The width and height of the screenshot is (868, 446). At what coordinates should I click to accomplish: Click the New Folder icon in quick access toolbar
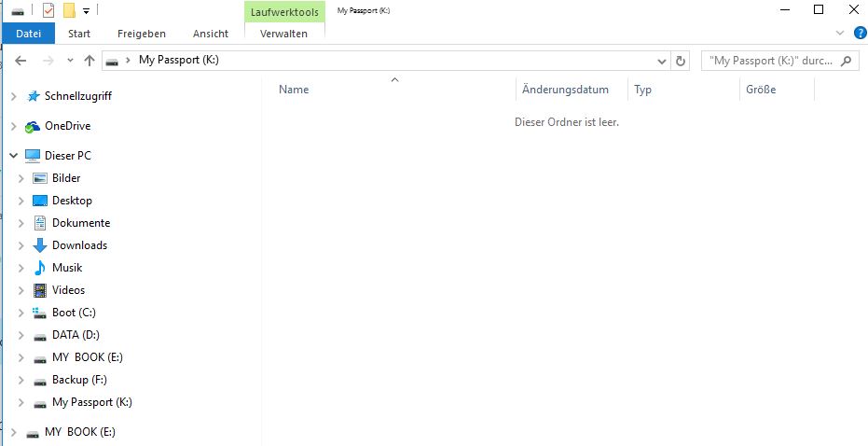pyautogui.click(x=69, y=10)
